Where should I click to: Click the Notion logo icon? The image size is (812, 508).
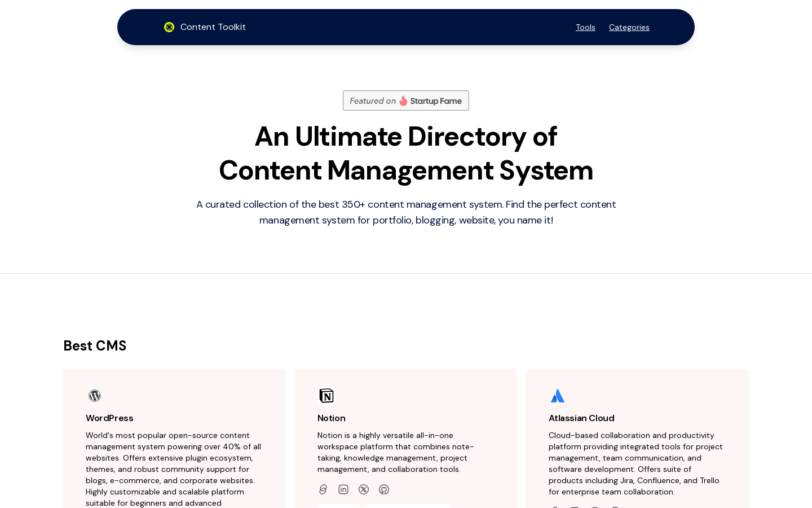point(326,396)
